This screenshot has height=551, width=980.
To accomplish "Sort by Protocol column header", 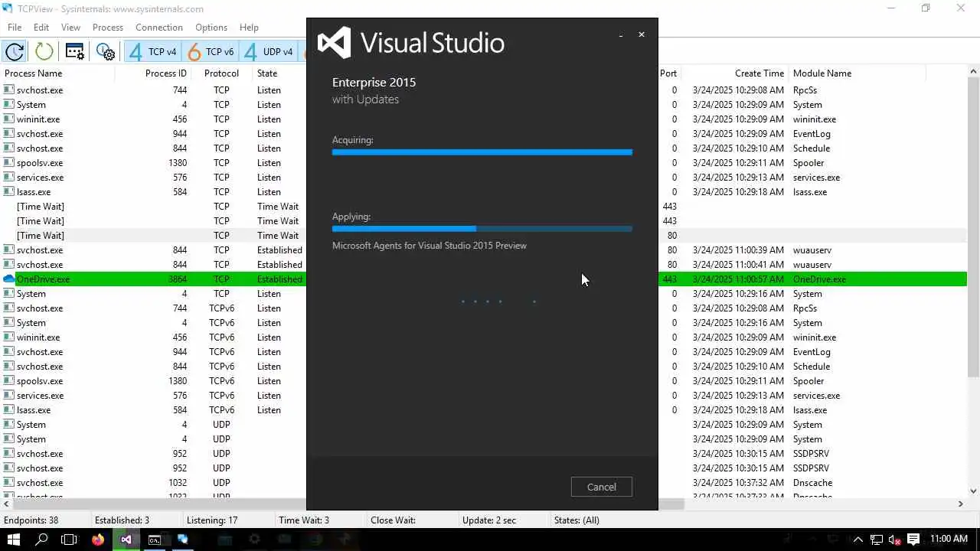I will click(222, 73).
